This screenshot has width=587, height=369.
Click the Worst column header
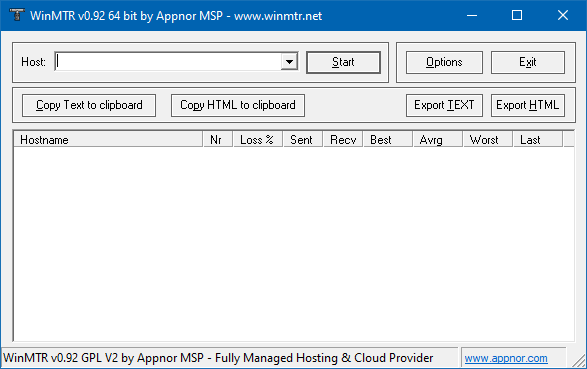tap(488, 140)
